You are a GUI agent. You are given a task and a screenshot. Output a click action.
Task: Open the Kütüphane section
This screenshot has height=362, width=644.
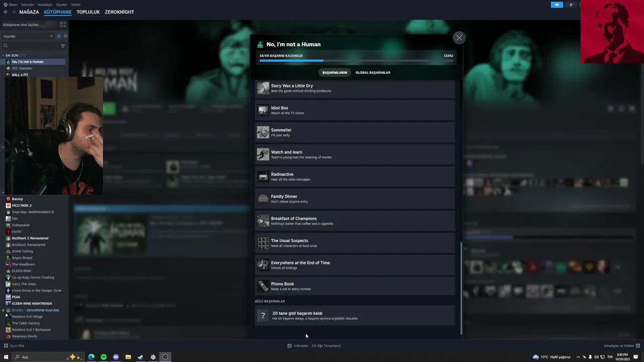(x=57, y=12)
